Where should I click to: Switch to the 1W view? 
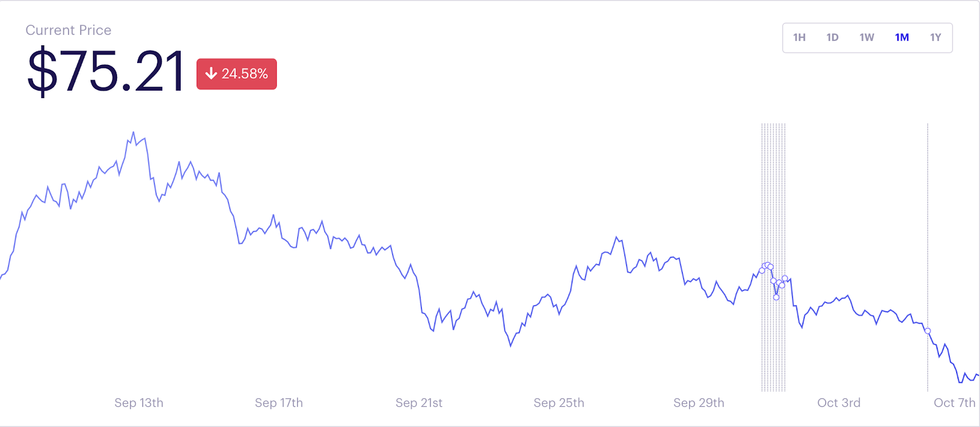[x=867, y=37]
